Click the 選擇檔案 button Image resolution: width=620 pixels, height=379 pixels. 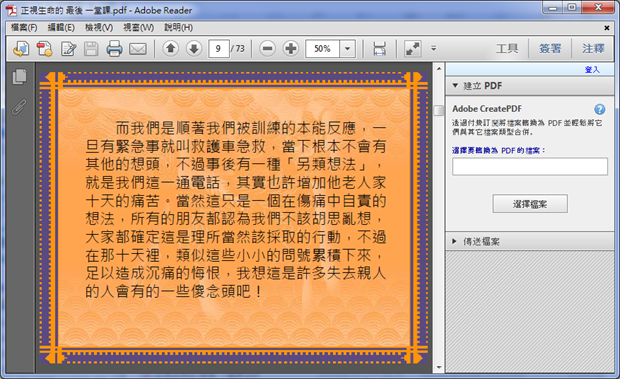click(x=530, y=204)
